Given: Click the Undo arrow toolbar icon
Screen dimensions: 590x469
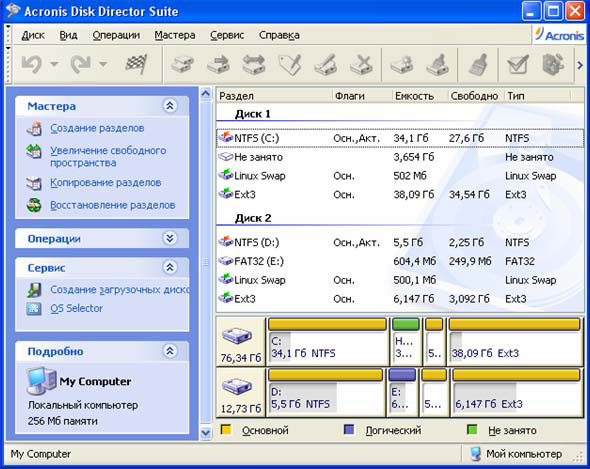Looking at the screenshot, I should [x=32, y=64].
